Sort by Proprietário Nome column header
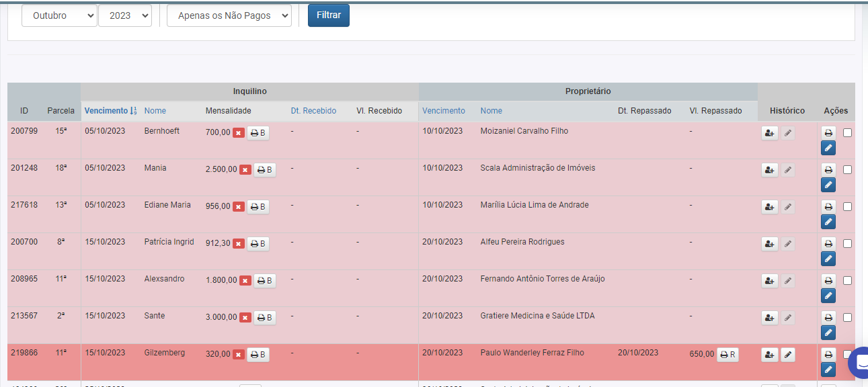This screenshot has width=868, height=387. click(491, 111)
